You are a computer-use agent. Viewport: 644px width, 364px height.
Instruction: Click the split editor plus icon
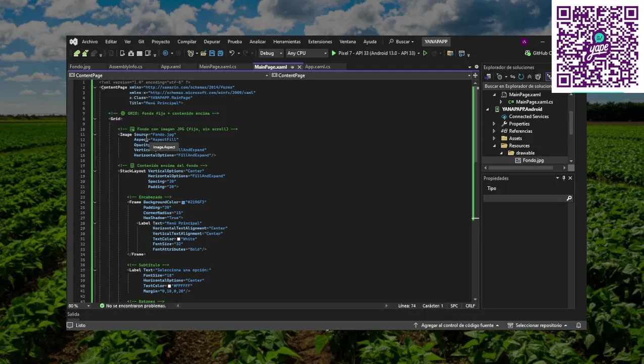(x=475, y=75)
